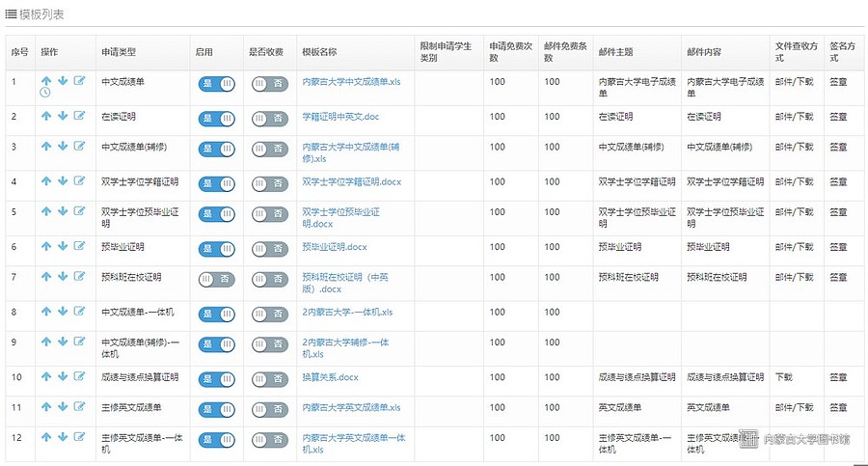Open 换算关系.docx link

(330, 377)
